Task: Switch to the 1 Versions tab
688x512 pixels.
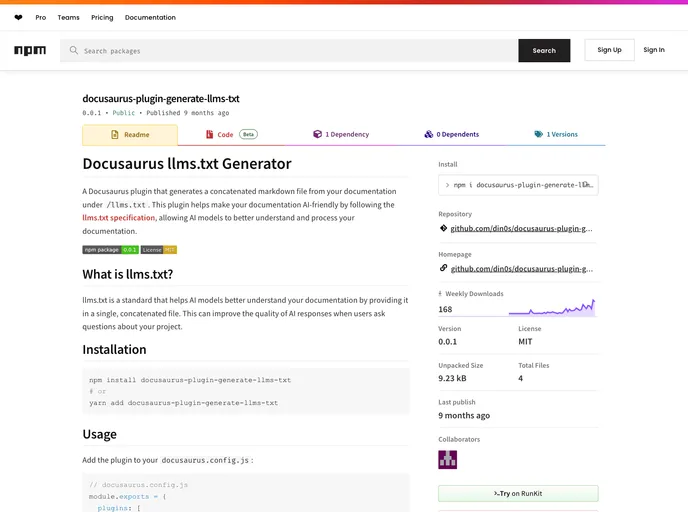Action: click(x=556, y=134)
